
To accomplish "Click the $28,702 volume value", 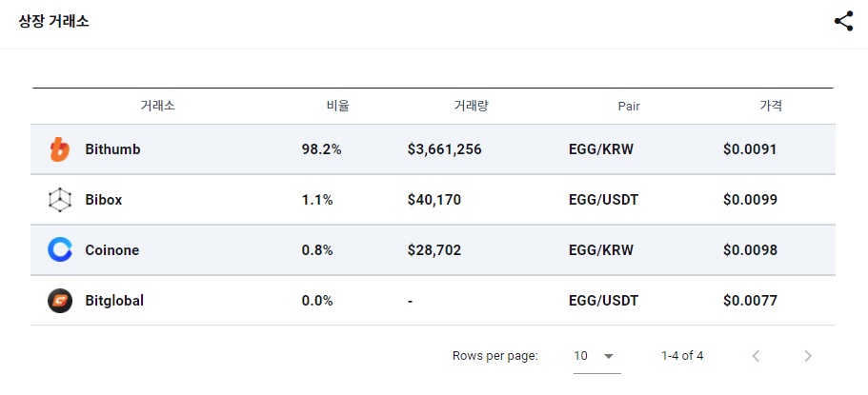I will (x=434, y=250).
